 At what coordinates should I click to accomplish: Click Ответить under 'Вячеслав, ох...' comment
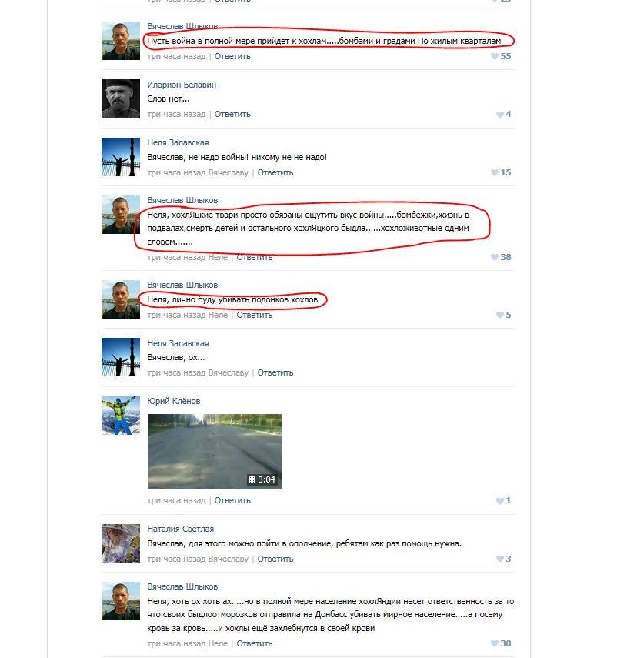click(x=275, y=372)
